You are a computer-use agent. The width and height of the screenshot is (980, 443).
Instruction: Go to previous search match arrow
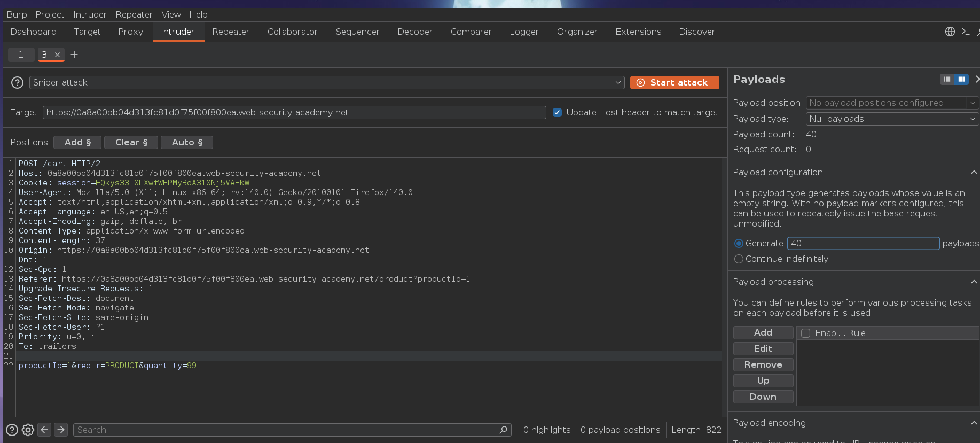(44, 430)
